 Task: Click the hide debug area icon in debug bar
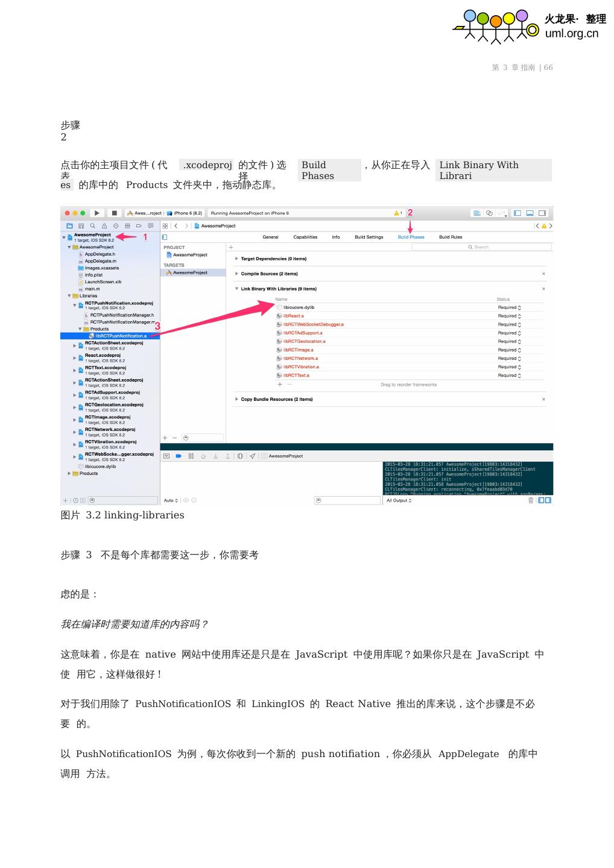coord(166,456)
